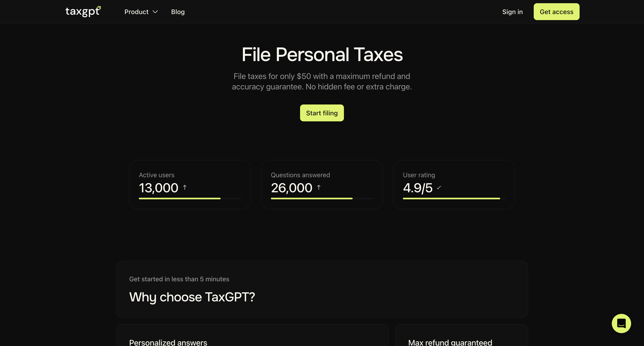This screenshot has width=644, height=346.
Task: Click the Start filing button
Action: (x=322, y=113)
